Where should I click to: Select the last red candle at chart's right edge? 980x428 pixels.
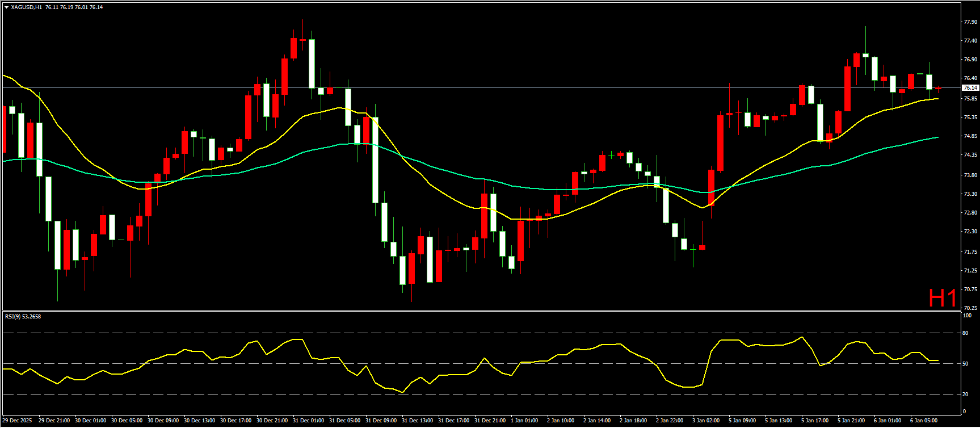pyautogui.click(x=938, y=88)
